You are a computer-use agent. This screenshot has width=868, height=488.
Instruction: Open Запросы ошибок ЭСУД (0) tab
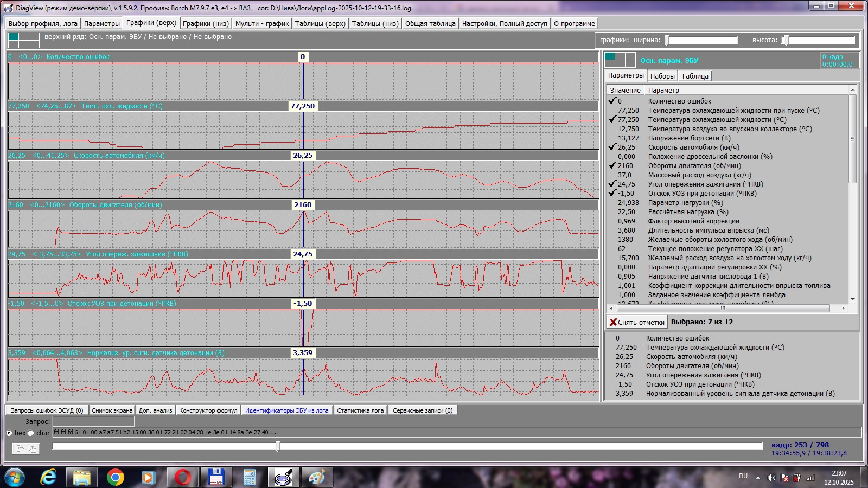coord(47,410)
